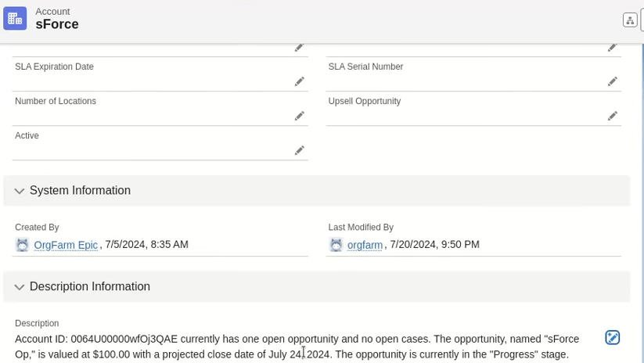The width and height of the screenshot is (644, 363).
Task: Click the 7/5/2024, 8:35 AM created timestamp
Action: pyautogui.click(x=146, y=244)
